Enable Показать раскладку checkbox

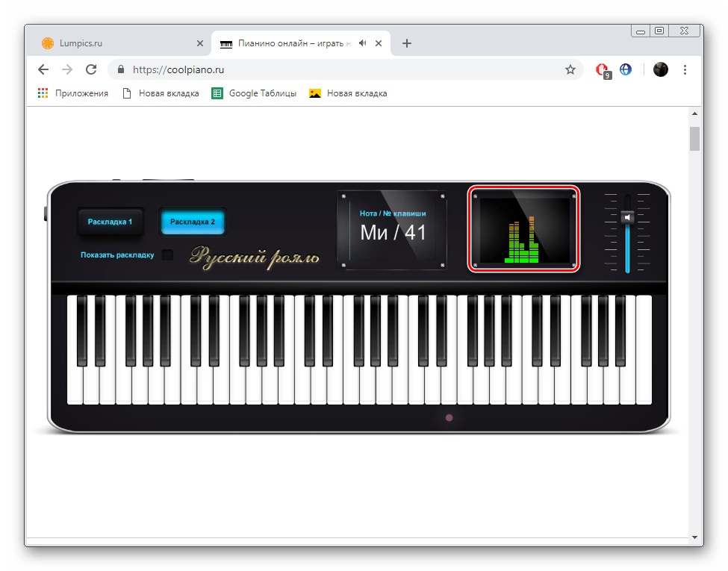coord(167,255)
